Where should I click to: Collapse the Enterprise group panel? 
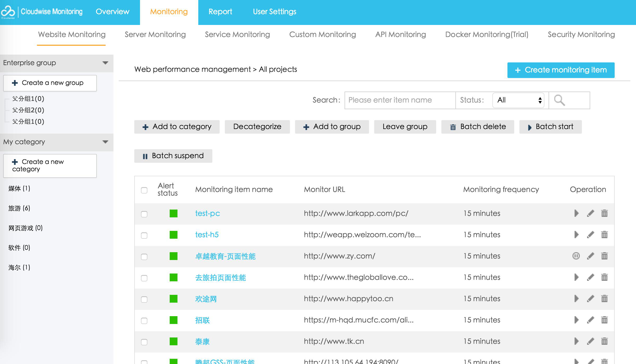(105, 63)
